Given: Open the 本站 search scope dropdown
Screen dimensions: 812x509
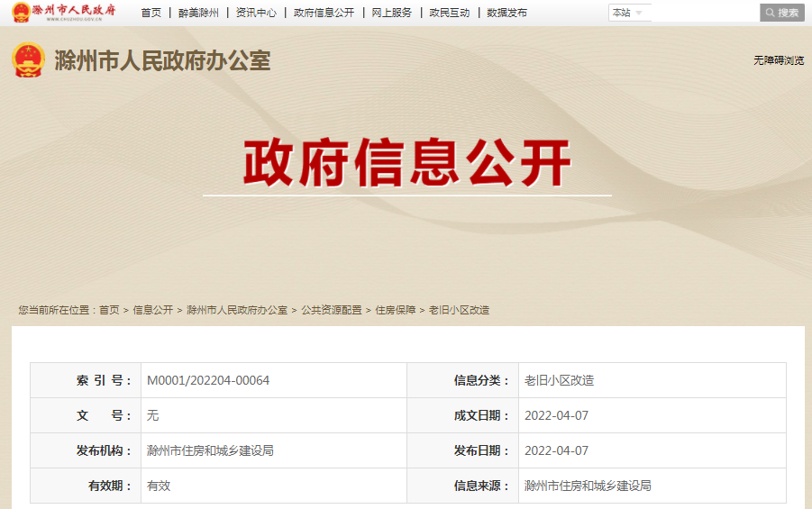Looking at the screenshot, I should pyautogui.click(x=629, y=13).
